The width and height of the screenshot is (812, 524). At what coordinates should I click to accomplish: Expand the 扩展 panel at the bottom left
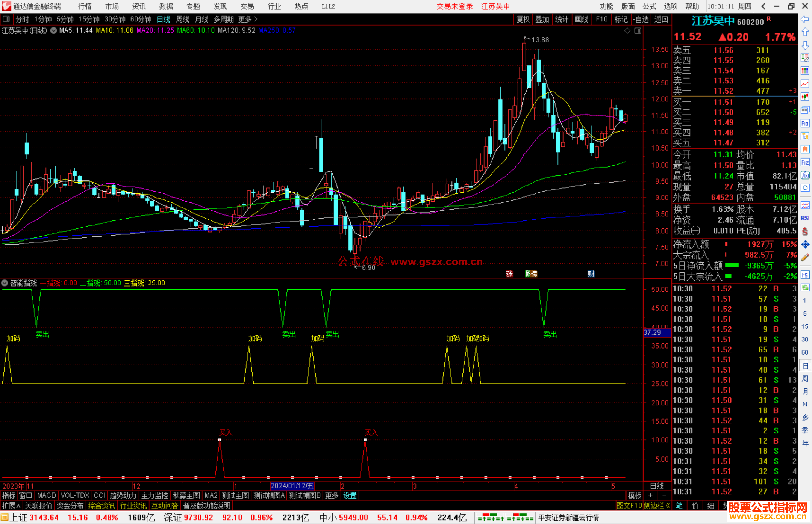coord(11,506)
